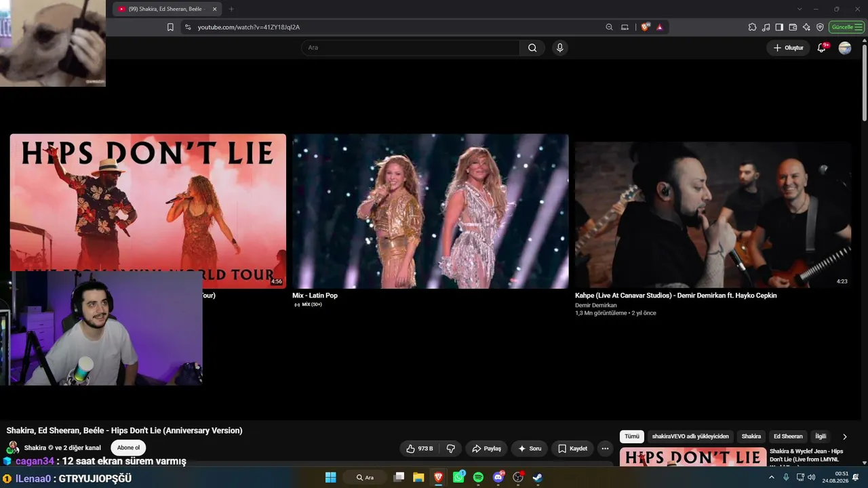Click the Paylaş share button

point(486,449)
